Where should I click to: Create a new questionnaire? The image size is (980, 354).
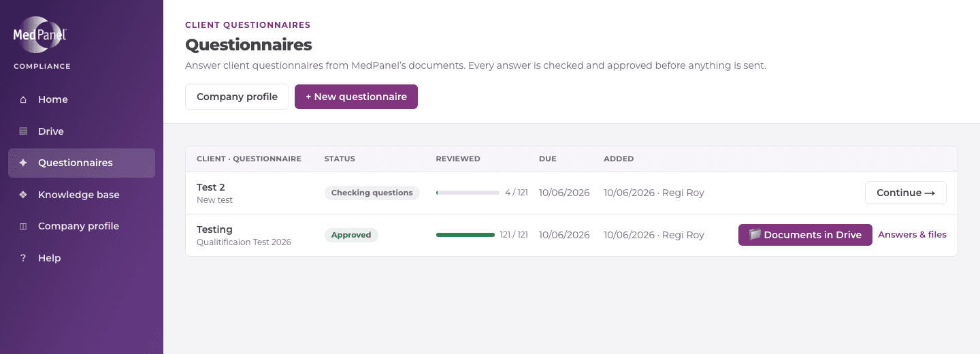356,97
